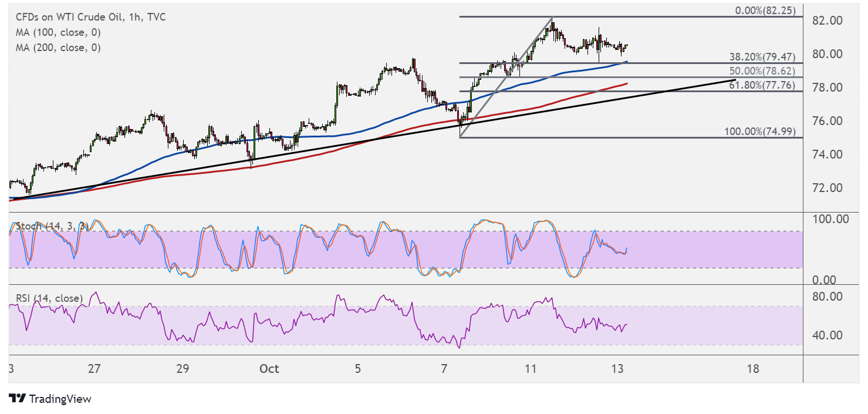Click the 29 date label on time axis
The width and height of the screenshot is (868, 414).
pyautogui.click(x=183, y=369)
